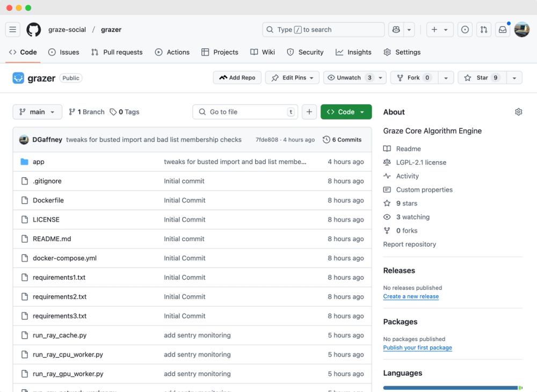This screenshot has height=392, width=537.
Task: Click DGaffney's commit author avatar
Action: (24, 140)
